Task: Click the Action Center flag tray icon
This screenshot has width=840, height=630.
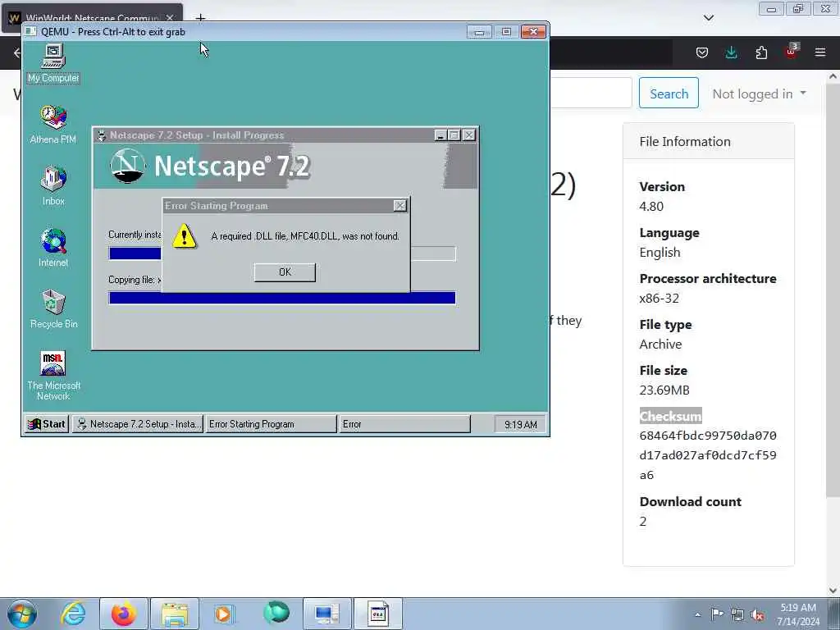Action: pos(717,614)
